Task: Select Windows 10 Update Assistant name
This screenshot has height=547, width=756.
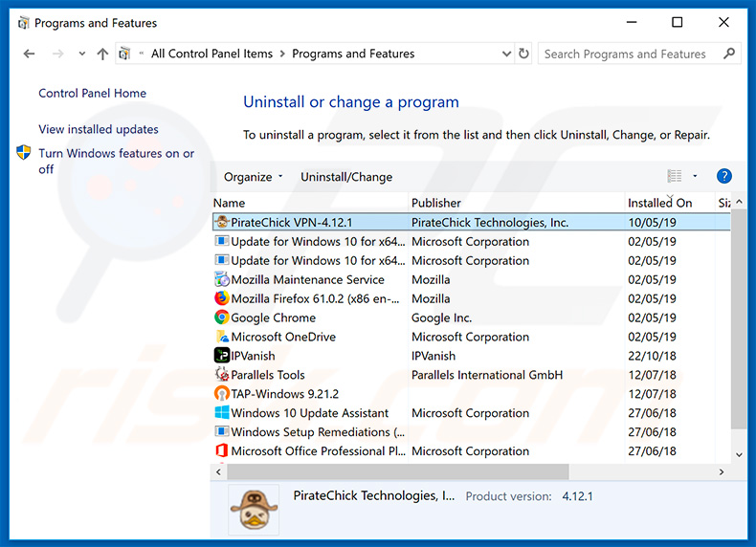Action: 309,413
